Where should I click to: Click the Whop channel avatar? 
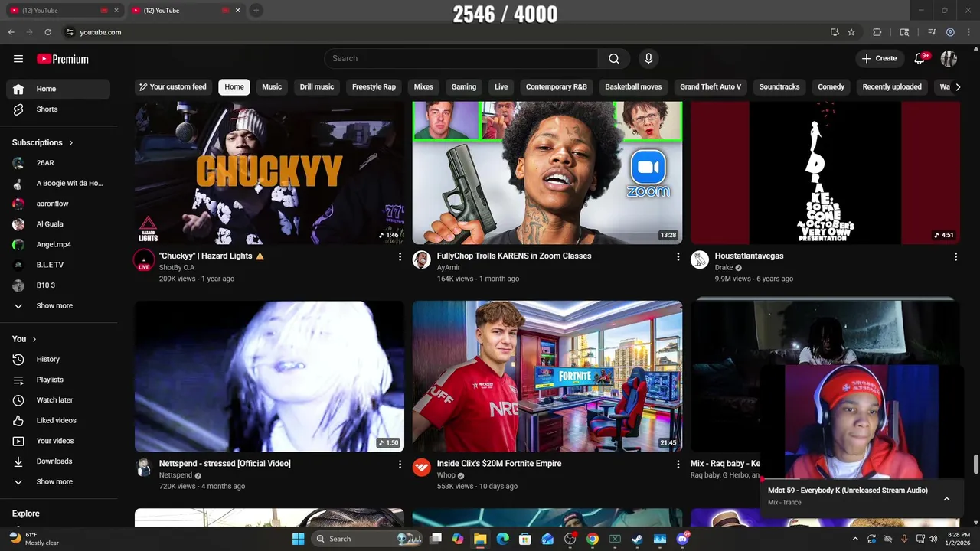(422, 468)
